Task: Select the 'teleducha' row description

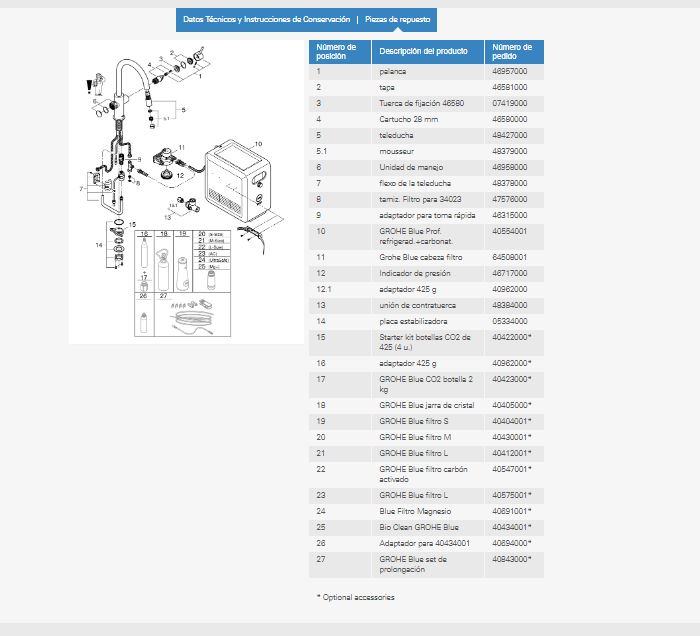Action: click(x=396, y=135)
